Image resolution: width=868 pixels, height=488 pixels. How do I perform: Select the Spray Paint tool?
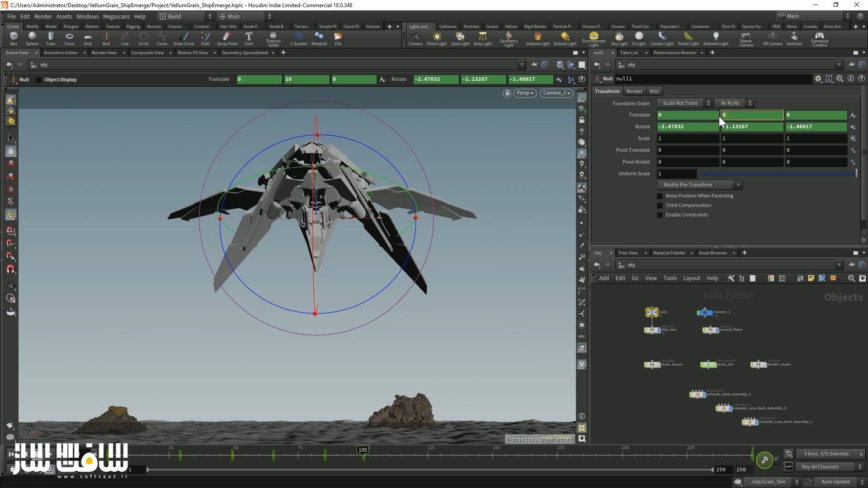click(227, 39)
